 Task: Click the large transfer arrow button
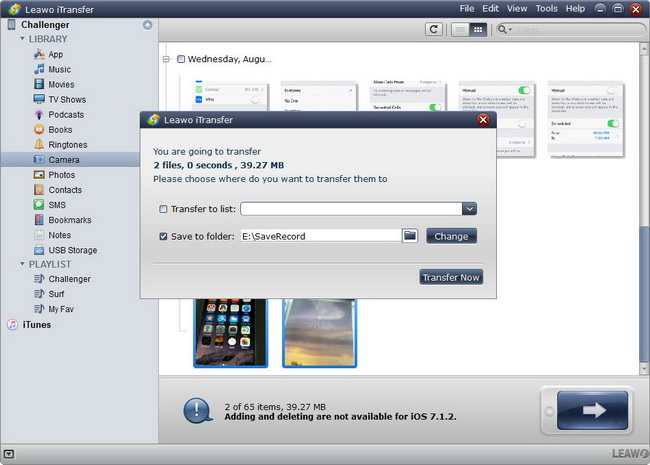(x=592, y=410)
